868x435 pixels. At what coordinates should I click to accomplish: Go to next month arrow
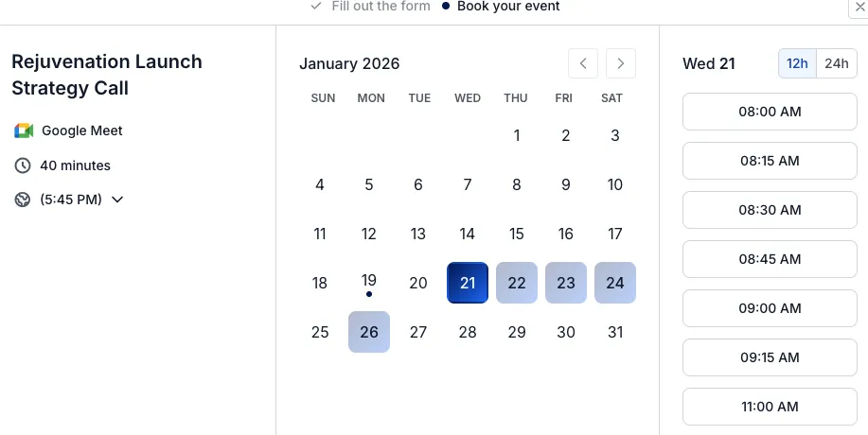click(x=620, y=63)
